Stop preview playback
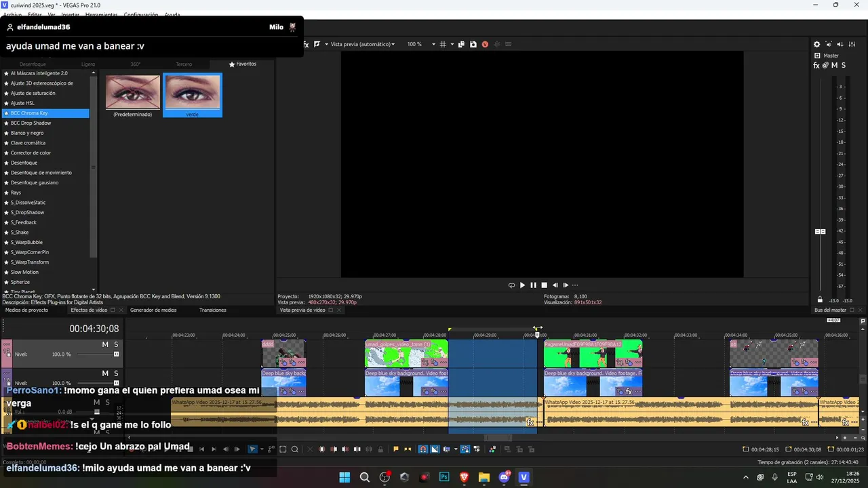The width and height of the screenshot is (868, 488). coord(544,285)
